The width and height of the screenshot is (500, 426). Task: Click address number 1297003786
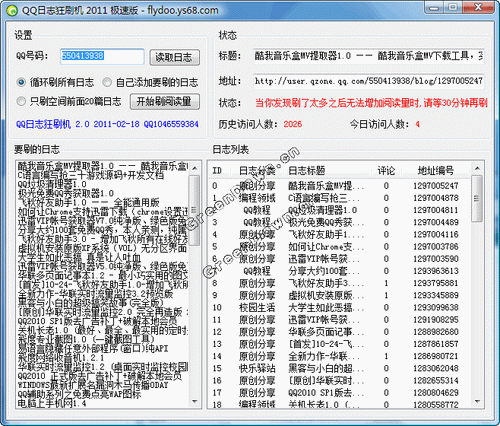pos(436,247)
